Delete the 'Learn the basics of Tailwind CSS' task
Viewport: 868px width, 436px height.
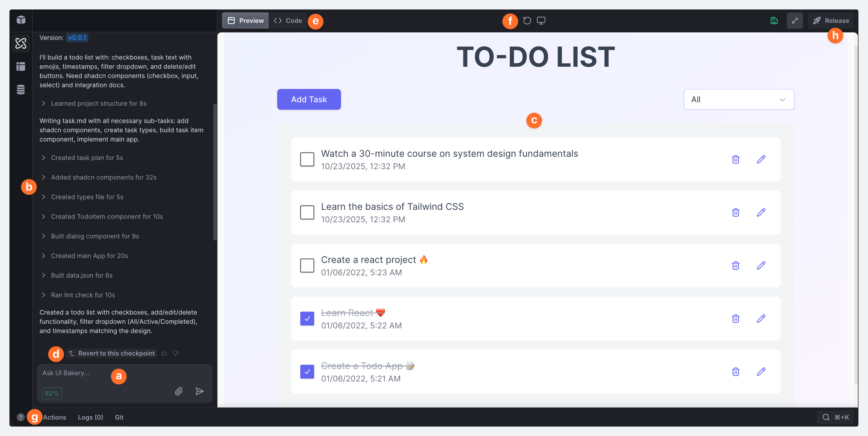(736, 212)
